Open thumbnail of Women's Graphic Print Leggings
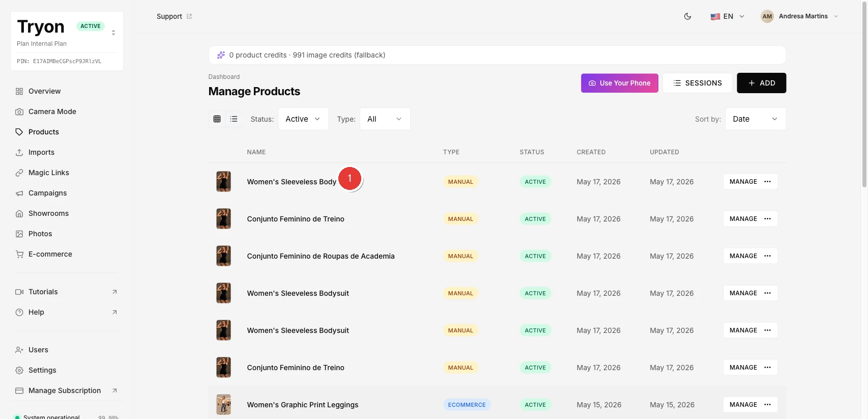Image resolution: width=868 pixels, height=419 pixels. point(223,405)
